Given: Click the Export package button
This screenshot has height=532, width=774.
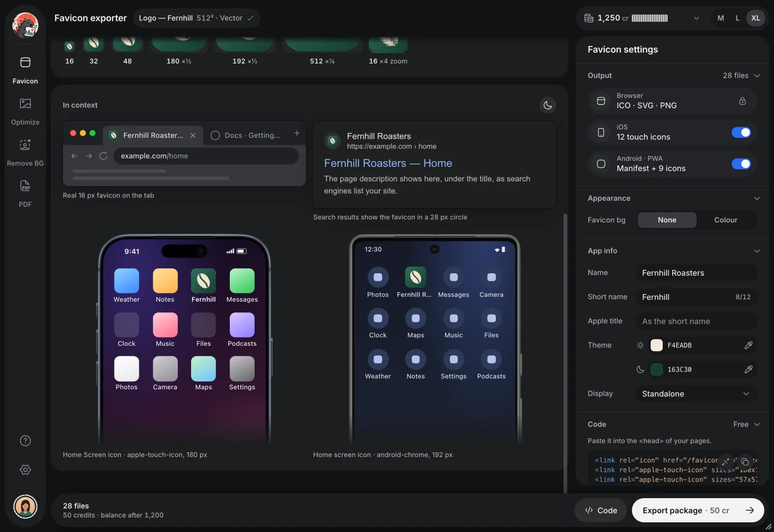Looking at the screenshot, I should tap(698, 510).
